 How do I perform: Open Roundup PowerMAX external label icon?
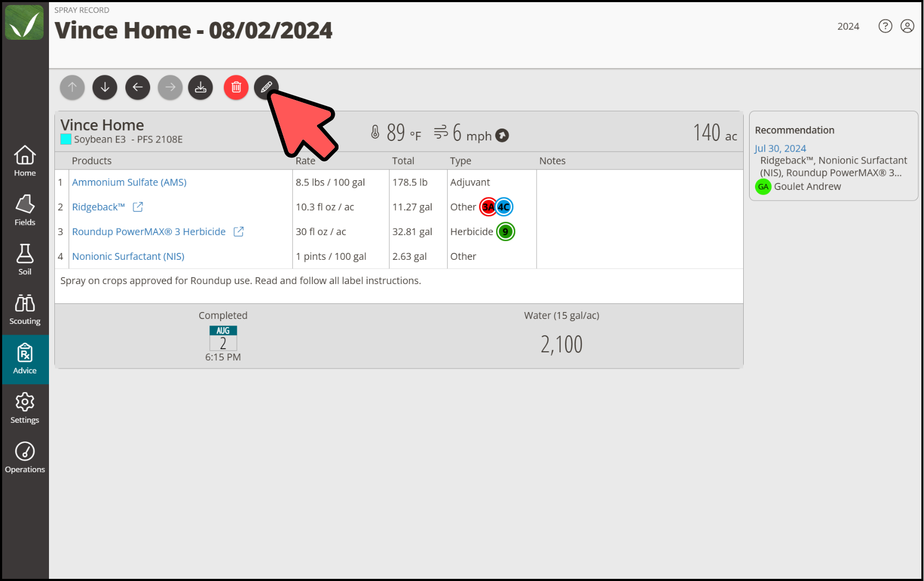coord(238,232)
